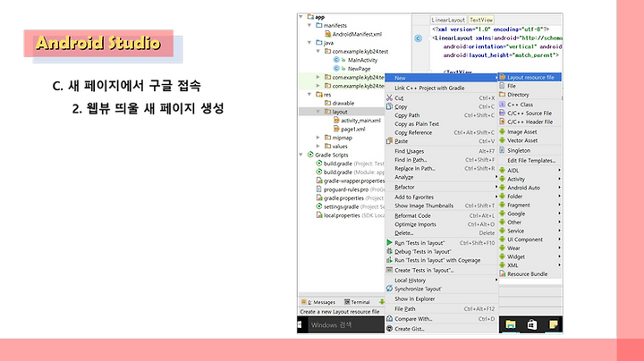Click the Windows search box

345,324
